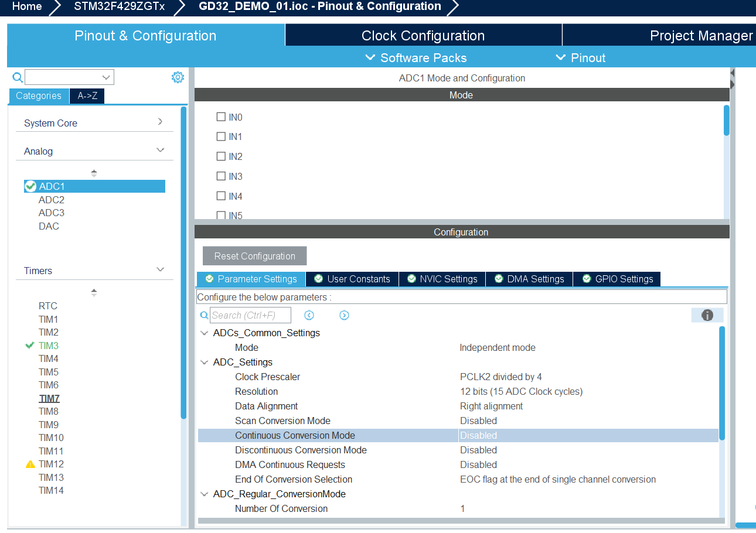Click sort arrows icon under Analog category
Image resolution: width=756 pixels, height=533 pixels.
pyautogui.click(x=94, y=173)
